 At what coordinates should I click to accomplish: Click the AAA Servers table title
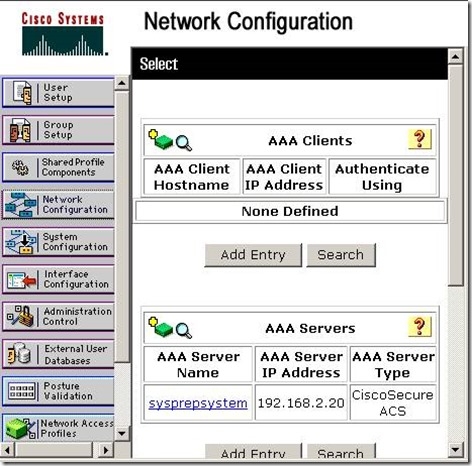point(310,328)
